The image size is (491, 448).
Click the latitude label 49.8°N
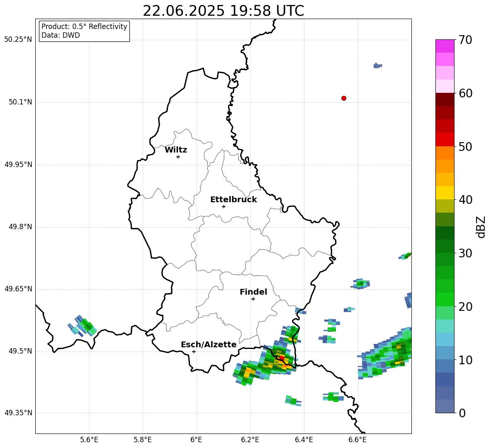point(20,227)
